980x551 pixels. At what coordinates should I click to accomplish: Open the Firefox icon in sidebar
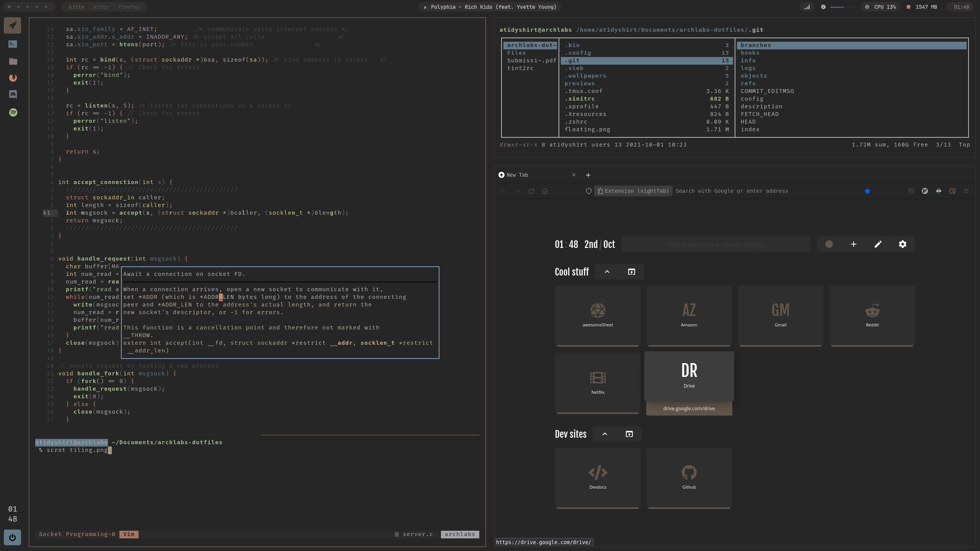[x=13, y=78]
